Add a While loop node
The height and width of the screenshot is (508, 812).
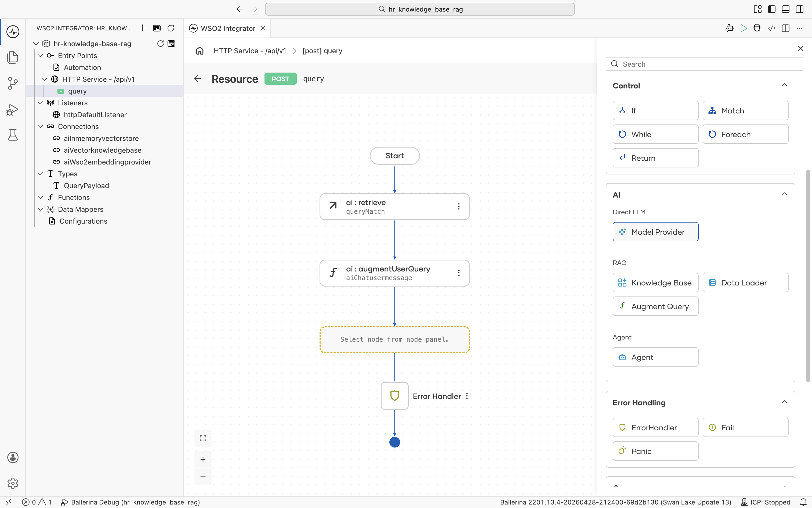click(655, 134)
